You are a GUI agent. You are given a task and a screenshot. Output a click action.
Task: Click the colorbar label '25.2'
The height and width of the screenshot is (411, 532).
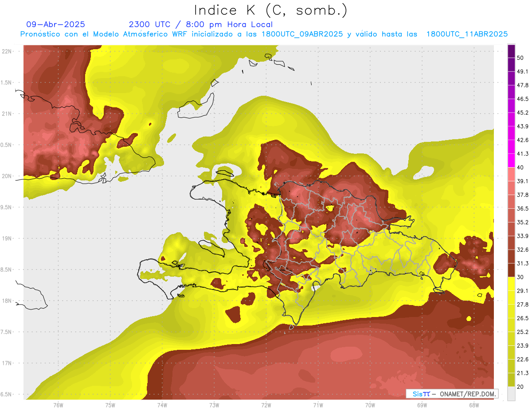point(523,332)
